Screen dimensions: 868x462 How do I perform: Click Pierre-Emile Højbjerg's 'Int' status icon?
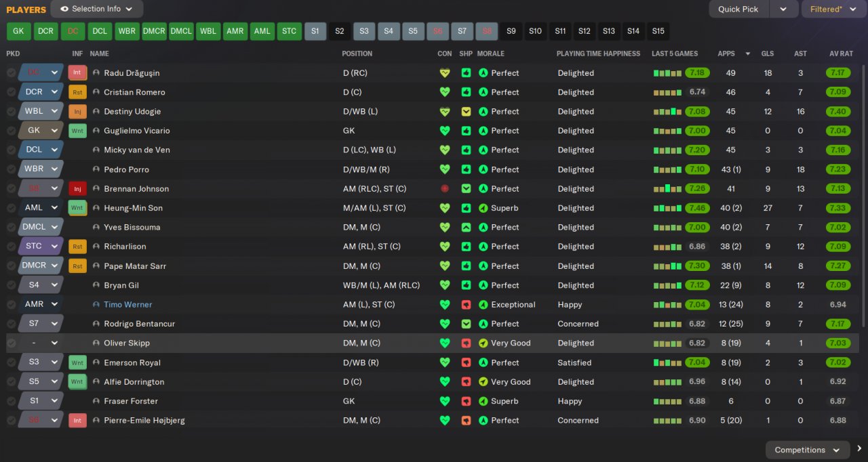77,420
